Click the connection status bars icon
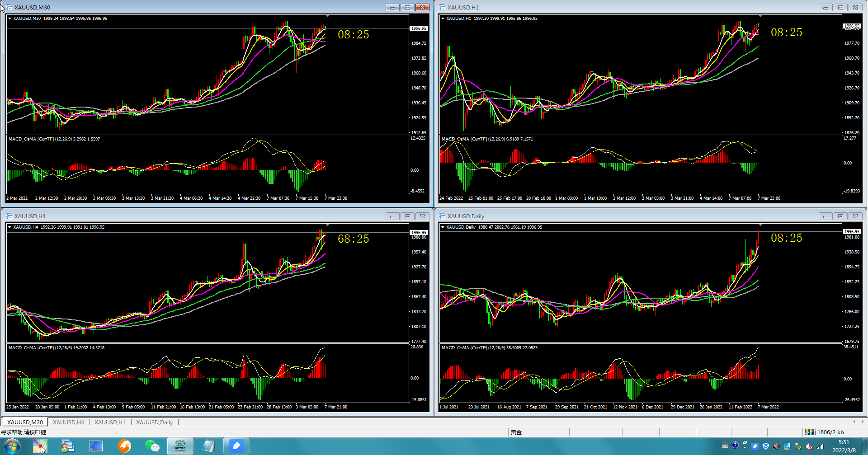 coord(810,432)
